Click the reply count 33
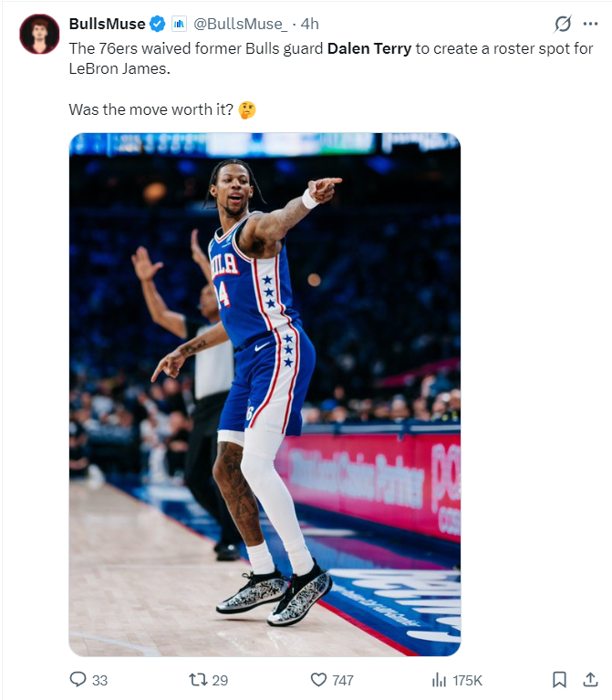612x700 pixels. coord(99,680)
